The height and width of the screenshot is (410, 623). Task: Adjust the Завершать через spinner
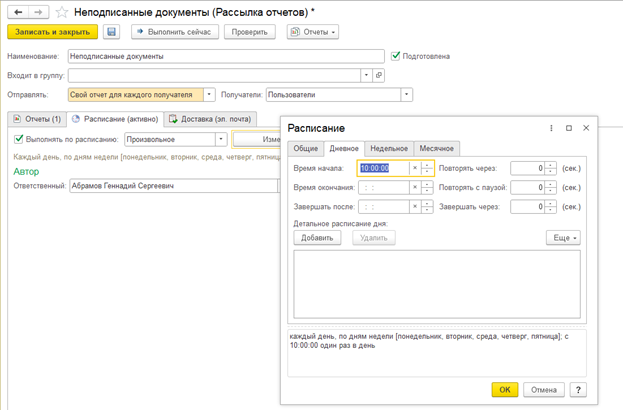[550, 207]
